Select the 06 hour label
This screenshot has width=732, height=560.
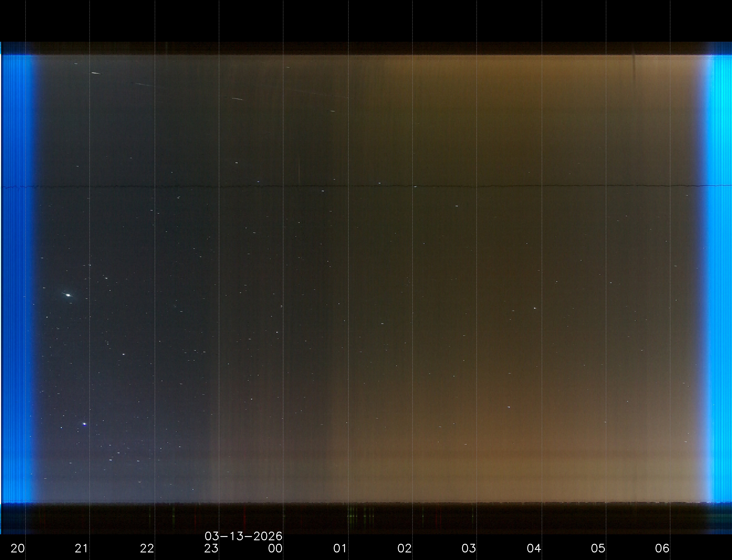tap(662, 548)
